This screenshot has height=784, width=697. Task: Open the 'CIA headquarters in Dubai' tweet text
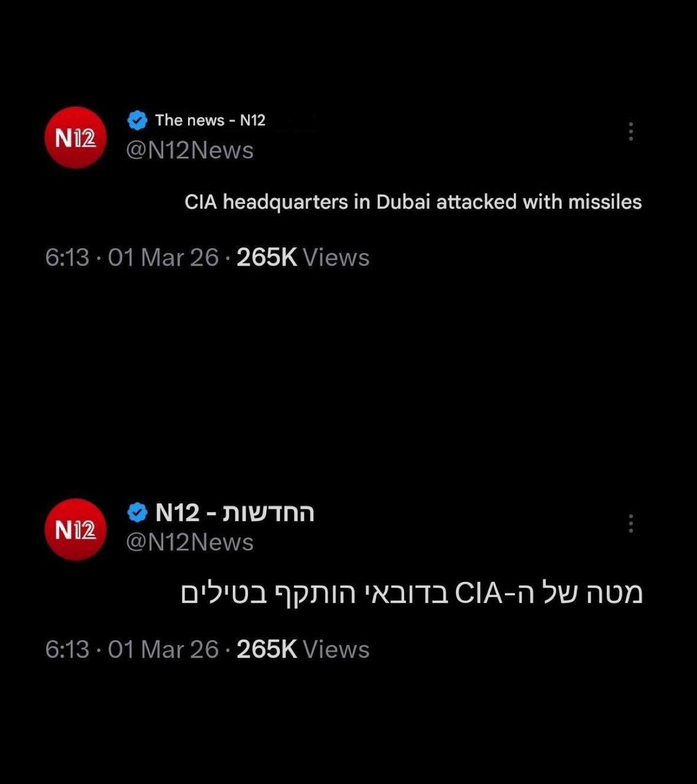(x=413, y=202)
